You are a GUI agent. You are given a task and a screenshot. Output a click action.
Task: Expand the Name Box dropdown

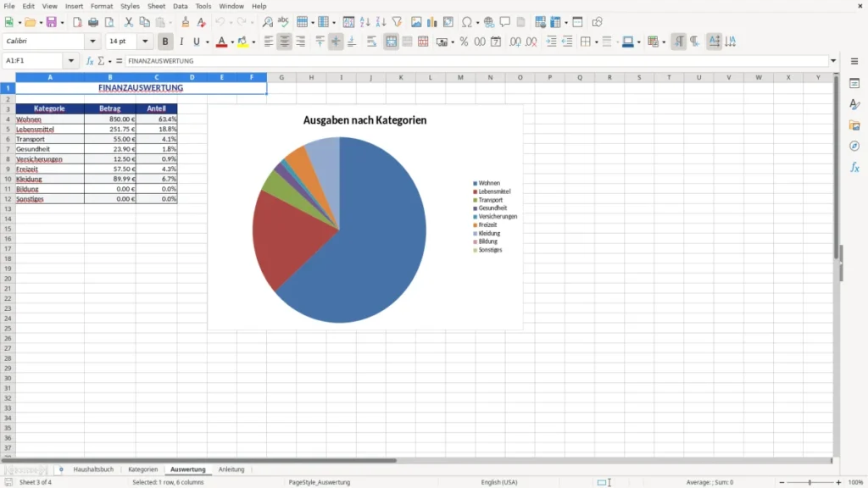[x=71, y=61]
